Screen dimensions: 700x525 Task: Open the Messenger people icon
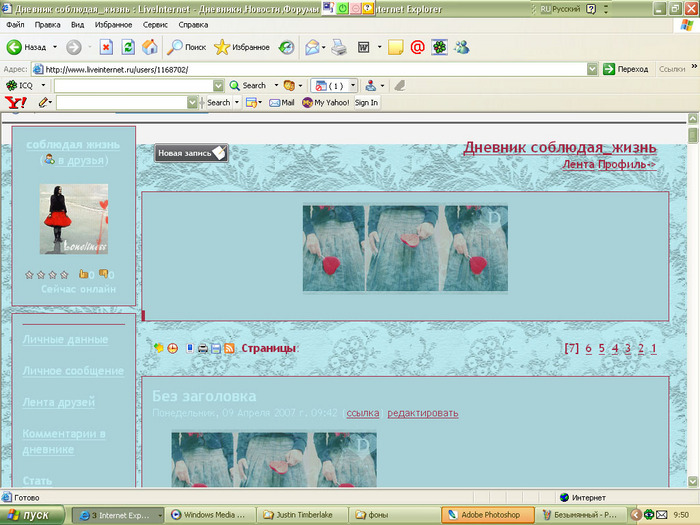[x=462, y=47]
